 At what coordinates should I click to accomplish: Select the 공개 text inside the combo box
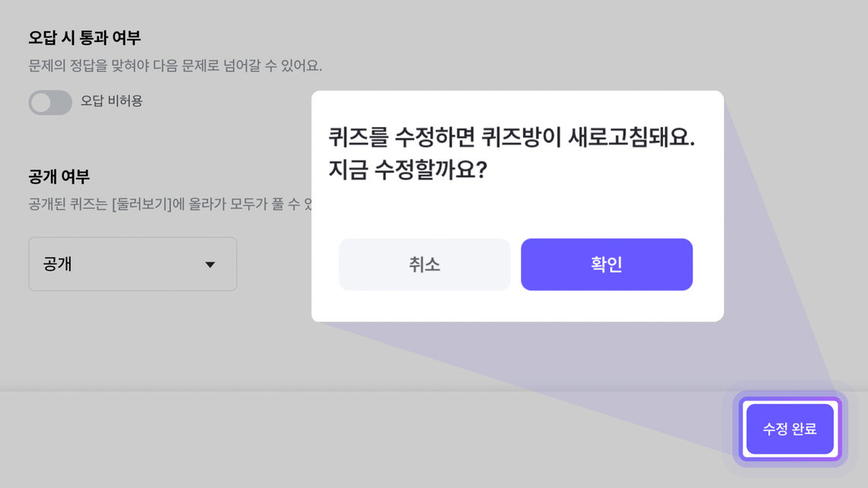(58, 265)
